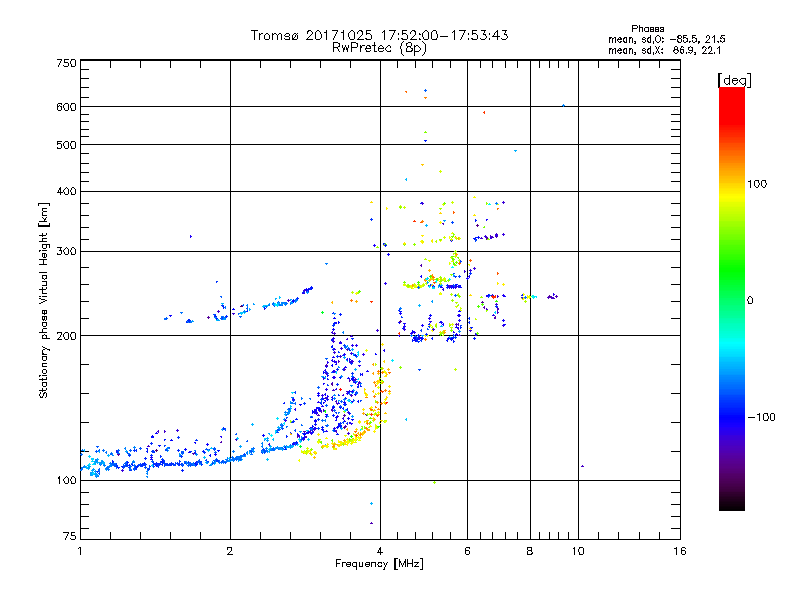Click the y-axis tick label '400'
The height and width of the screenshot is (600, 800).
pos(66,191)
